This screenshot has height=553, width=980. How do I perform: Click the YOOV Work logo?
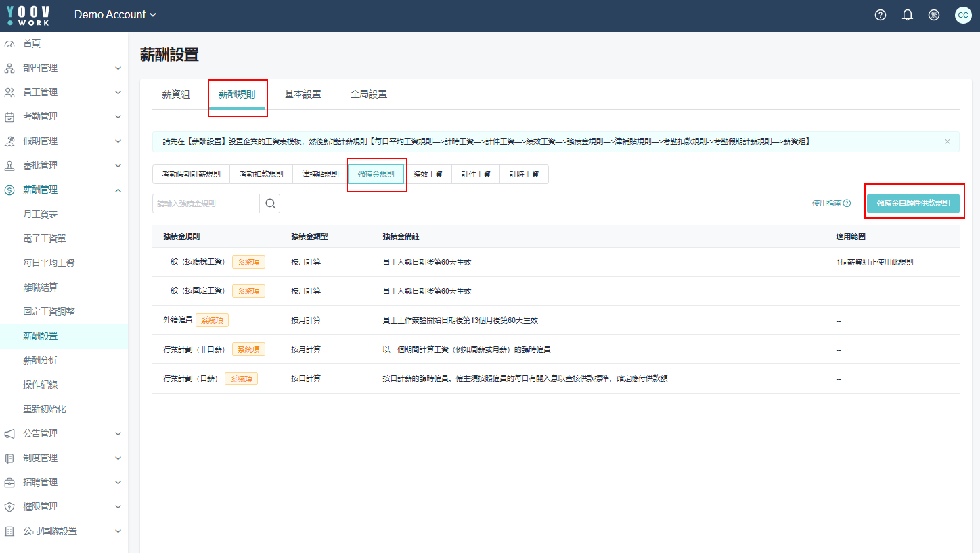click(x=28, y=15)
